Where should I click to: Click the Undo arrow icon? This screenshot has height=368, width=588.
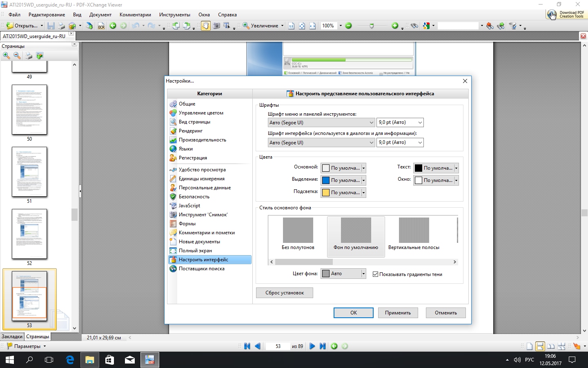pos(136,26)
